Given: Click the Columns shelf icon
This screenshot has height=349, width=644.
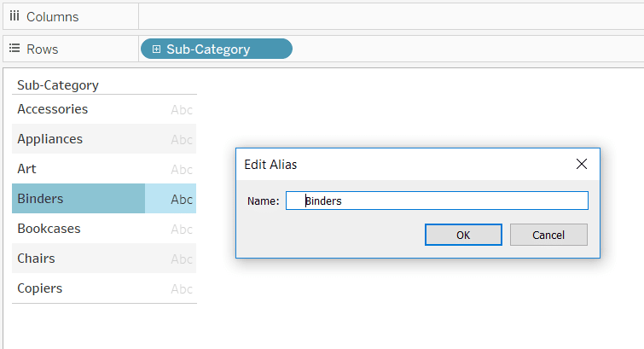Looking at the screenshot, I should pyautogui.click(x=15, y=16).
